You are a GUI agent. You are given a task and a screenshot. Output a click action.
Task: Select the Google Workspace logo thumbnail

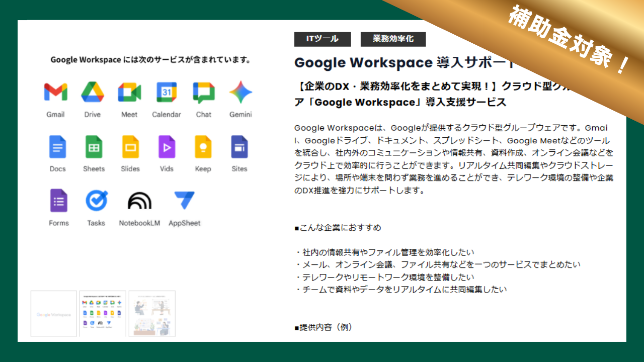pos(54,314)
